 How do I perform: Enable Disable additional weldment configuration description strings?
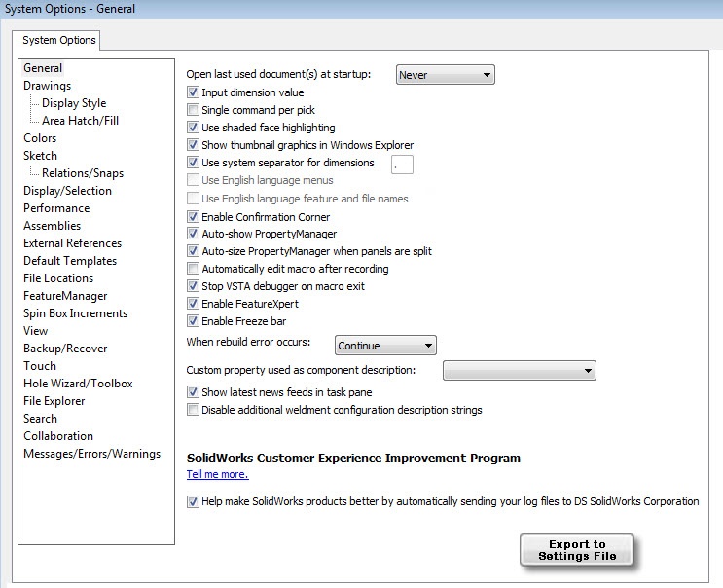(193, 410)
